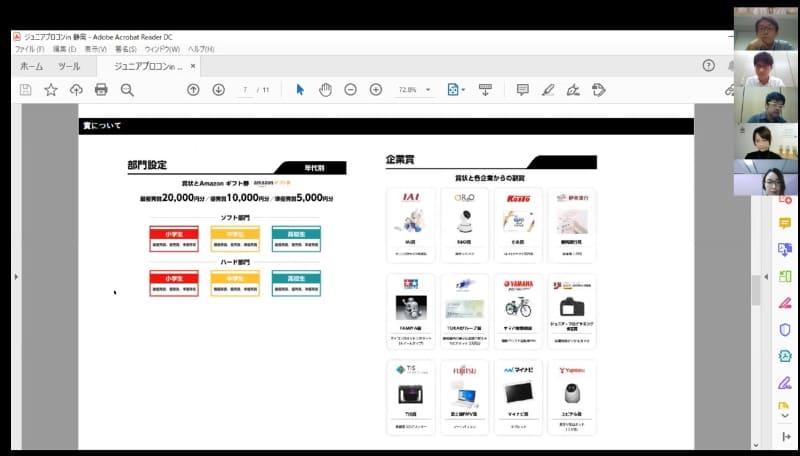
Task: Click the Yupiteru robot award card
Action: point(572,397)
